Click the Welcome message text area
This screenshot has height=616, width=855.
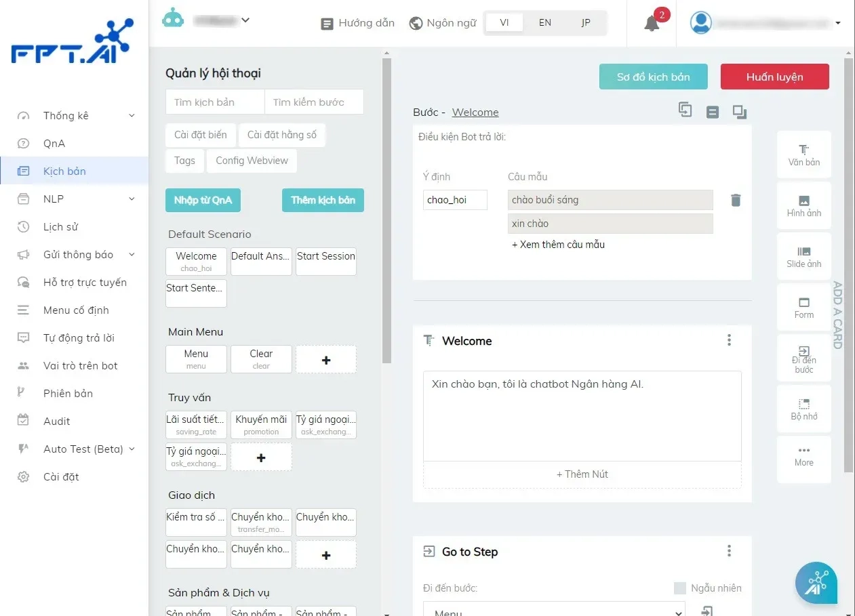582,416
